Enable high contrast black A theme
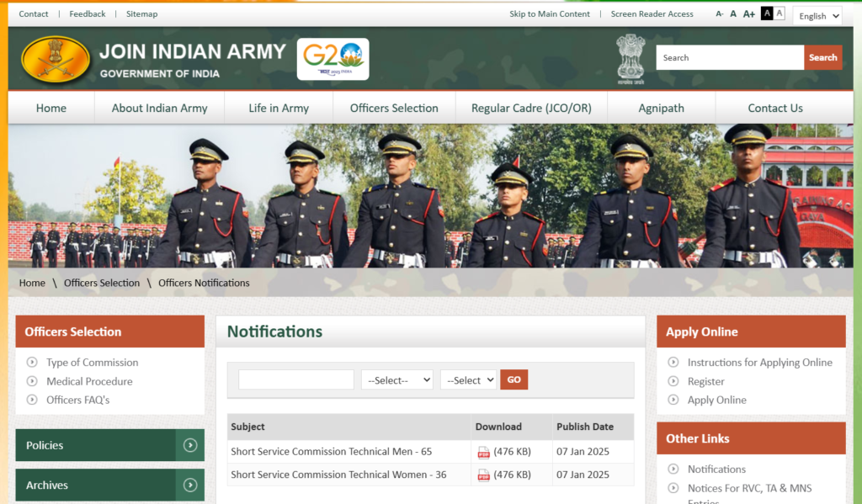 (x=768, y=13)
